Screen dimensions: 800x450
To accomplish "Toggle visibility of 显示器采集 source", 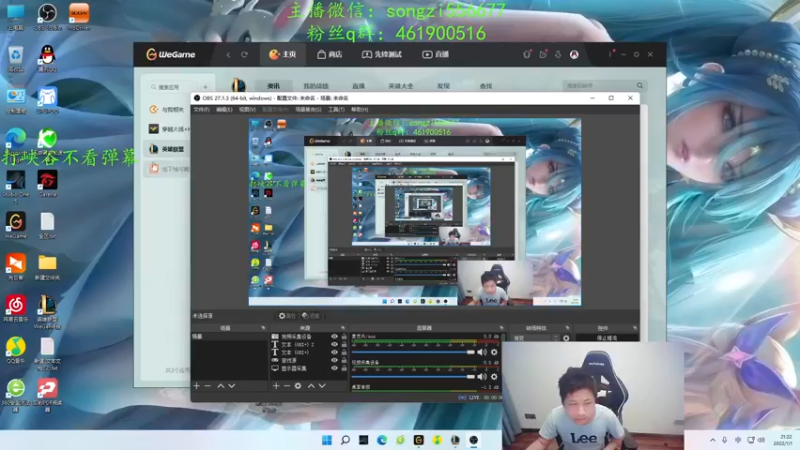I will [334, 368].
